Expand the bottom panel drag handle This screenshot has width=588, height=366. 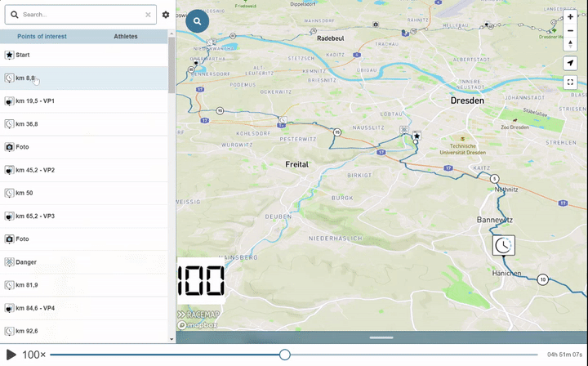(381, 337)
